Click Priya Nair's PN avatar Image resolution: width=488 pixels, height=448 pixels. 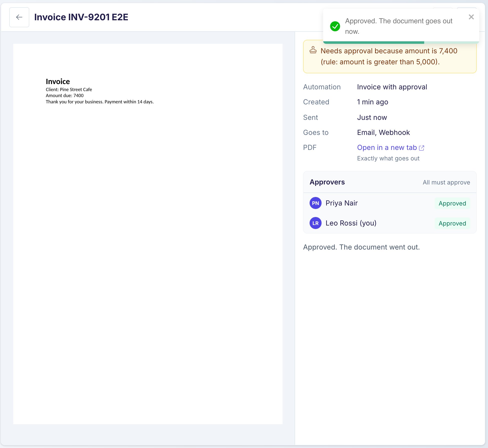coord(315,203)
